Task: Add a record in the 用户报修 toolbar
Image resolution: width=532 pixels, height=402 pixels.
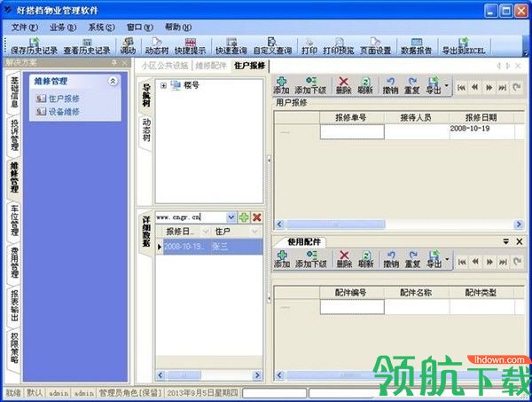Action: 281,85
